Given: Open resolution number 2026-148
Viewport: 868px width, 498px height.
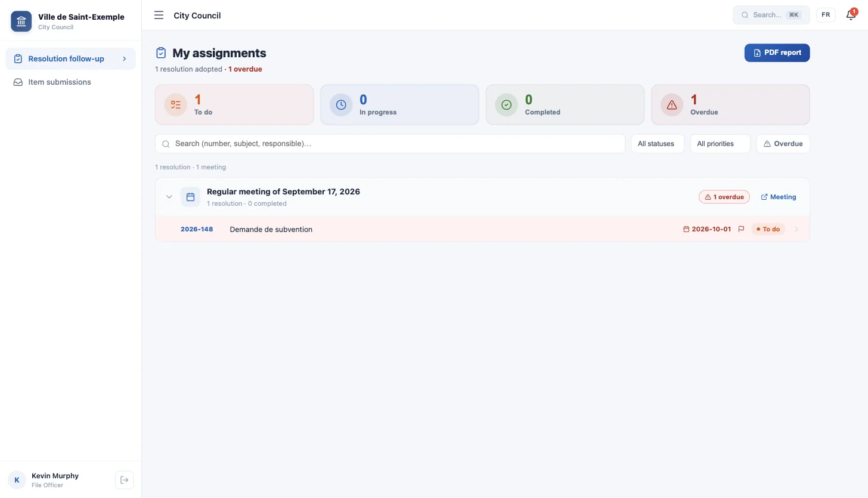Looking at the screenshot, I should pyautogui.click(x=197, y=229).
